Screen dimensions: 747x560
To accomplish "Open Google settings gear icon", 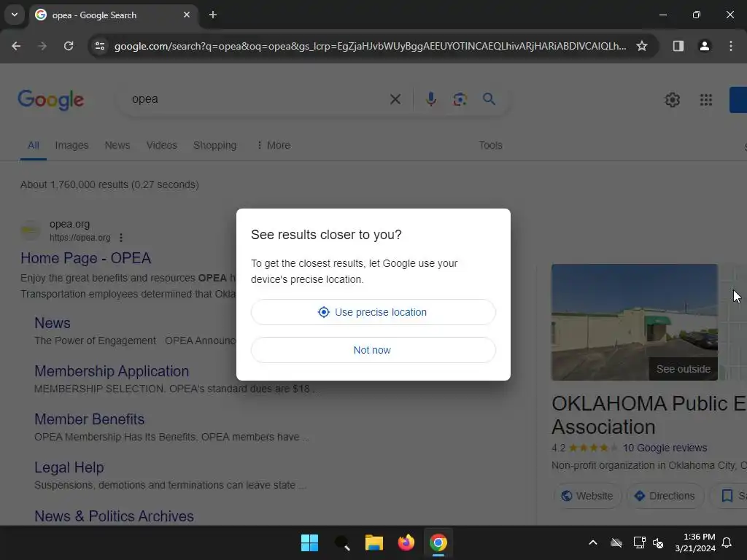I will [672, 99].
